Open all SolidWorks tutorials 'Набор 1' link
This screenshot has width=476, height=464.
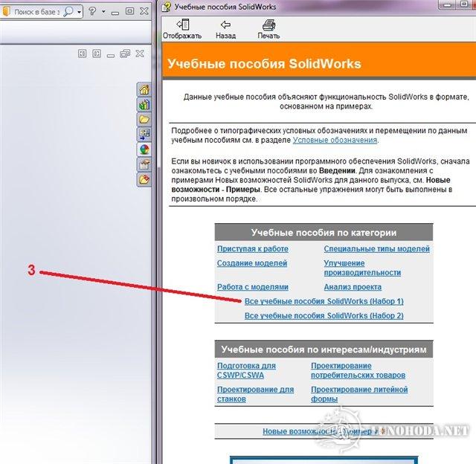coord(324,301)
